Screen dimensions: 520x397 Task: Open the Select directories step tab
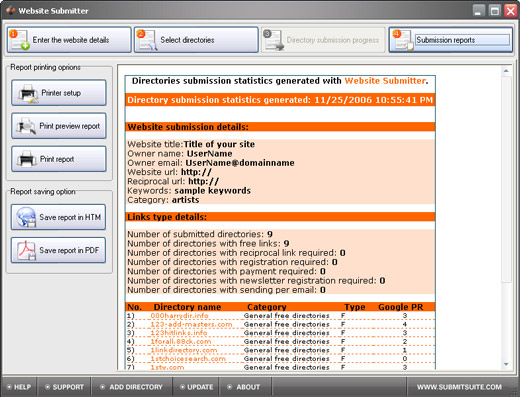[x=196, y=40]
